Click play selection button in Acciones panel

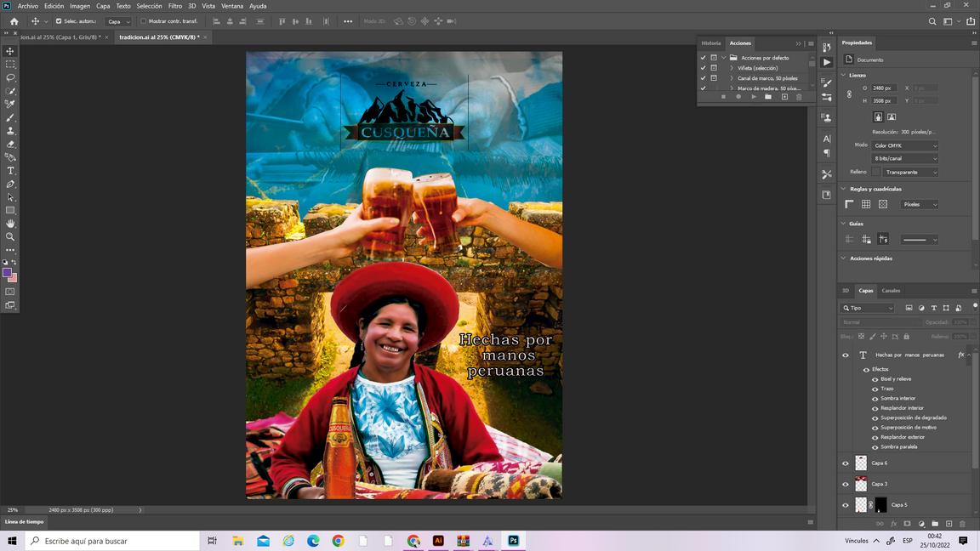pyautogui.click(x=754, y=97)
